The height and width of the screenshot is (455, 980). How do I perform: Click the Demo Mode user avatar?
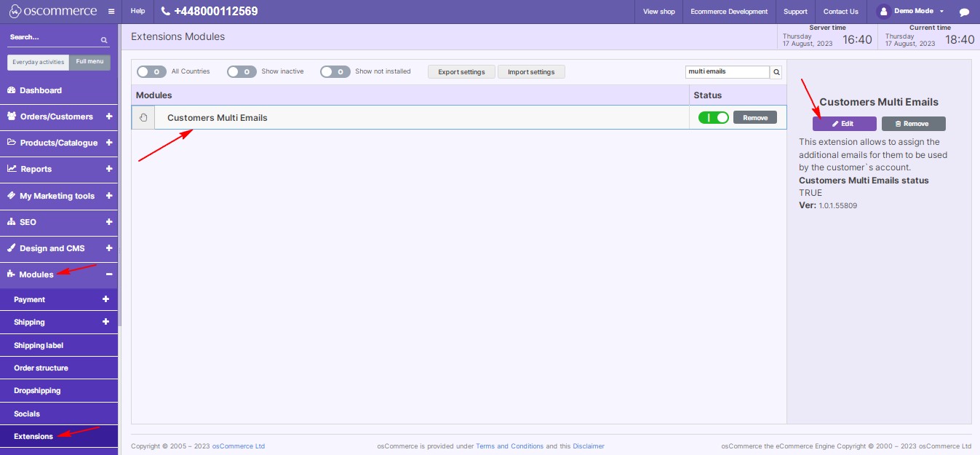[883, 12]
